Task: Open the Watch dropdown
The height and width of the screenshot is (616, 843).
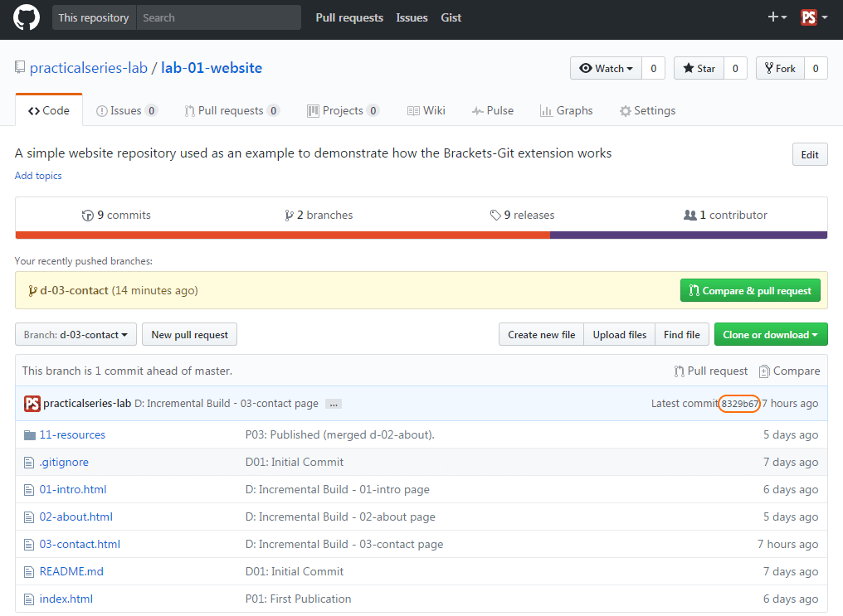Action: [x=606, y=68]
